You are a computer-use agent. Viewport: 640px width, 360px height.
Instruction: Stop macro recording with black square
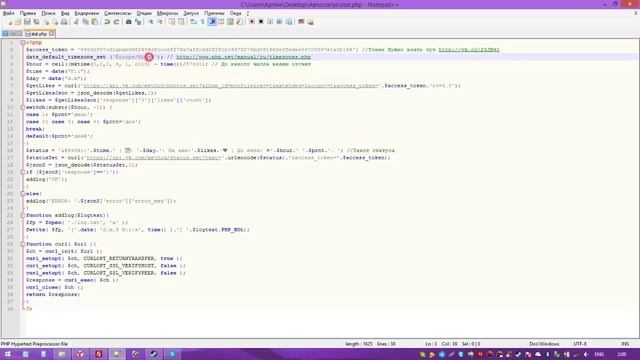[x=261, y=22]
